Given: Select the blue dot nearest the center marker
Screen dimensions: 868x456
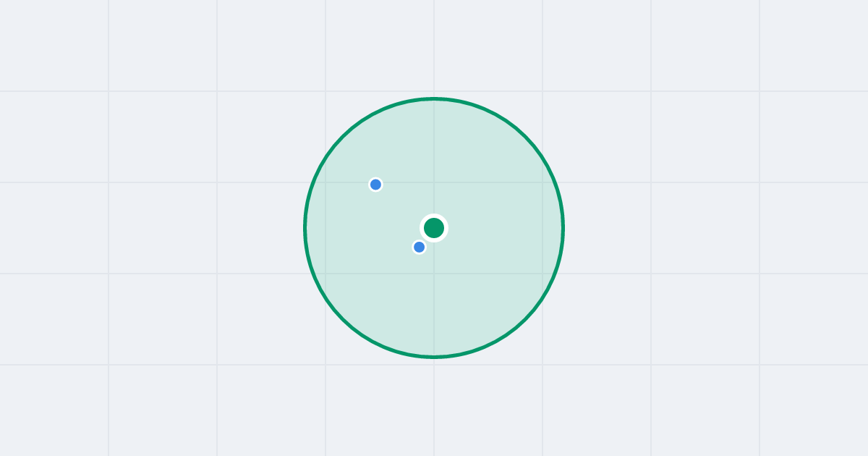Looking at the screenshot, I should point(419,247).
